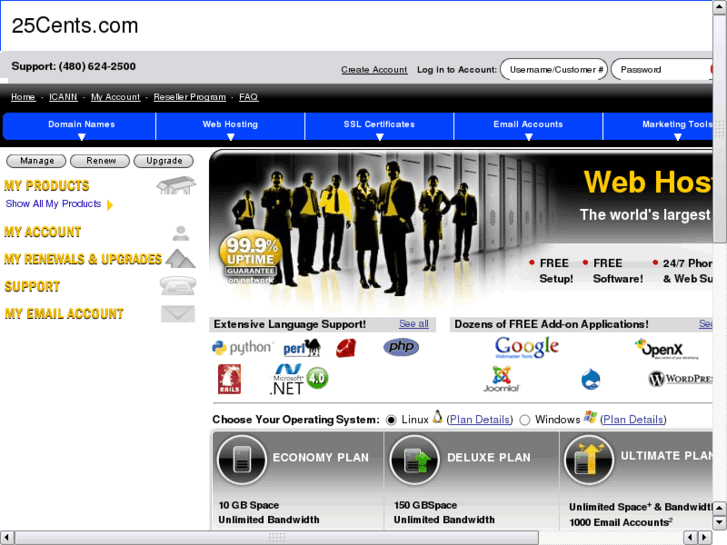Click the Joomla logo
This screenshot has height=545, width=727.
[501, 379]
